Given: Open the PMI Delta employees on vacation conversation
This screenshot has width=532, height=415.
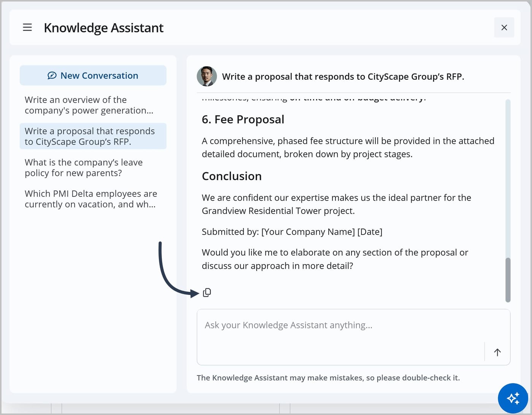Looking at the screenshot, I should click(x=93, y=199).
